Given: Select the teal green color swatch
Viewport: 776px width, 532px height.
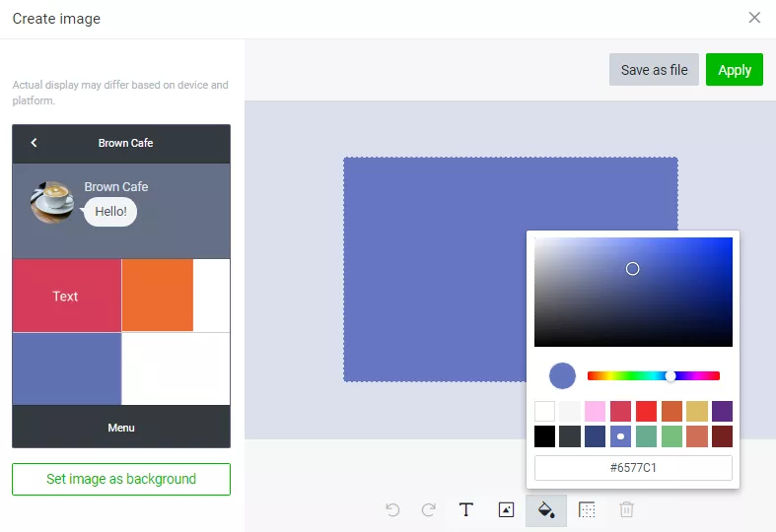Looking at the screenshot, I should pyautogui.click(x=646, y=436).
